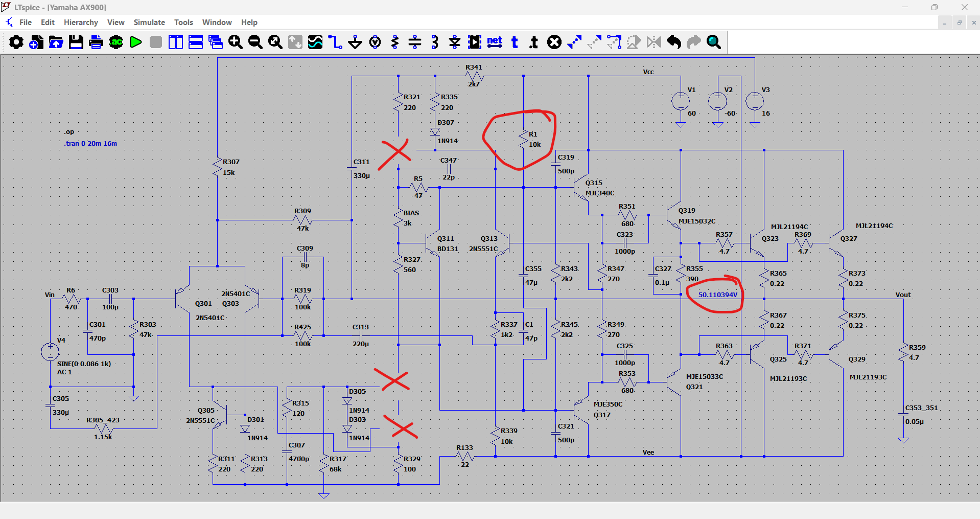The image size is (980, 519).
Task: Select the V3 16 volt source
Action: (755, 101)
